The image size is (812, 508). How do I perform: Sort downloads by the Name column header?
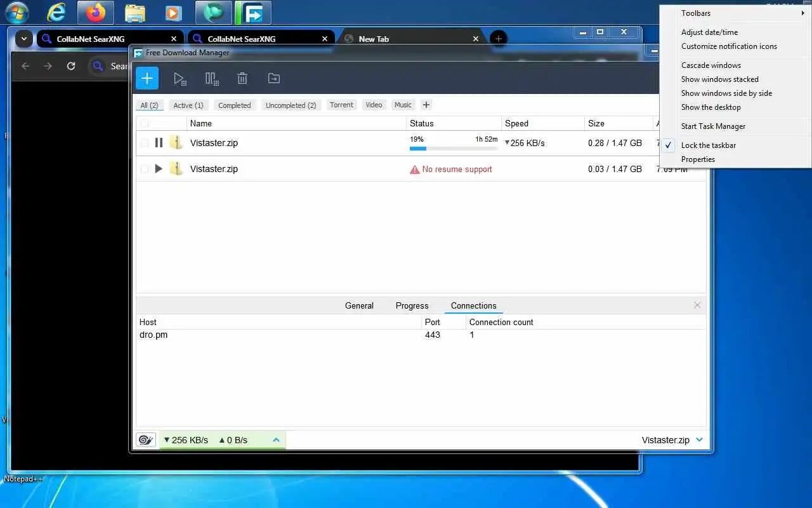pos(296,124)
